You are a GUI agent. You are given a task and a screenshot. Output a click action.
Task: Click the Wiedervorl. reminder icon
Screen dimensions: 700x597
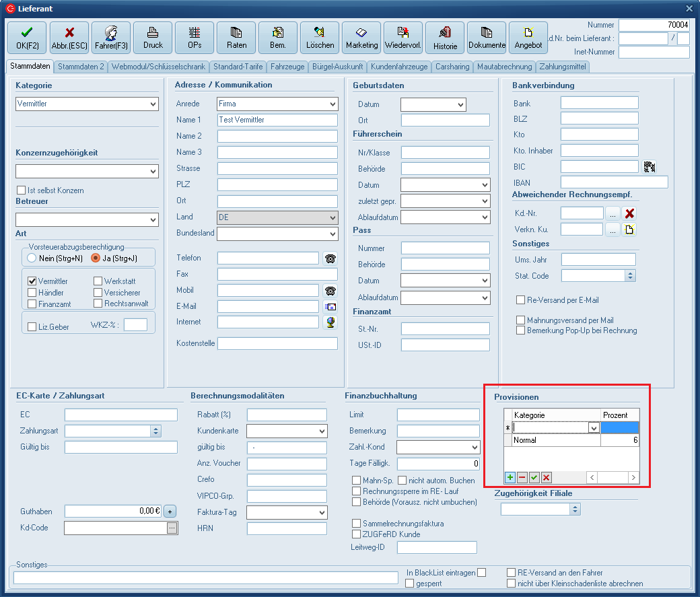(403, 38)
